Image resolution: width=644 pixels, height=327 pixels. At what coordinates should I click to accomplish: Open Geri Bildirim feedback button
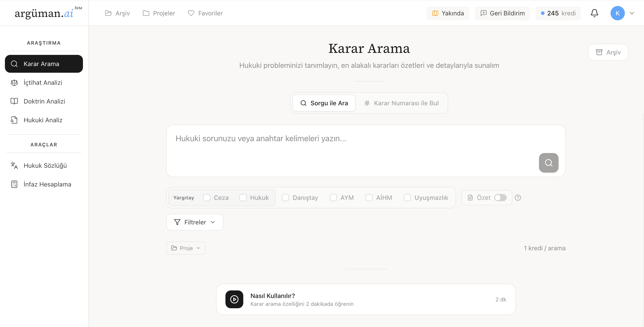(x=502, y=13)
